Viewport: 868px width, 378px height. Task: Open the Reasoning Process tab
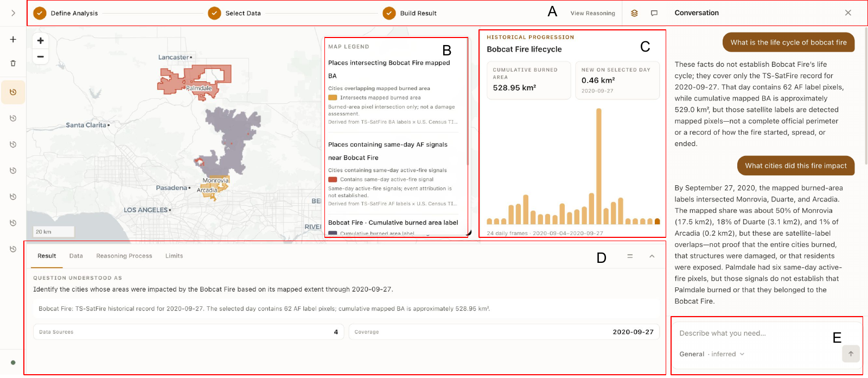[x=124, y=256]
